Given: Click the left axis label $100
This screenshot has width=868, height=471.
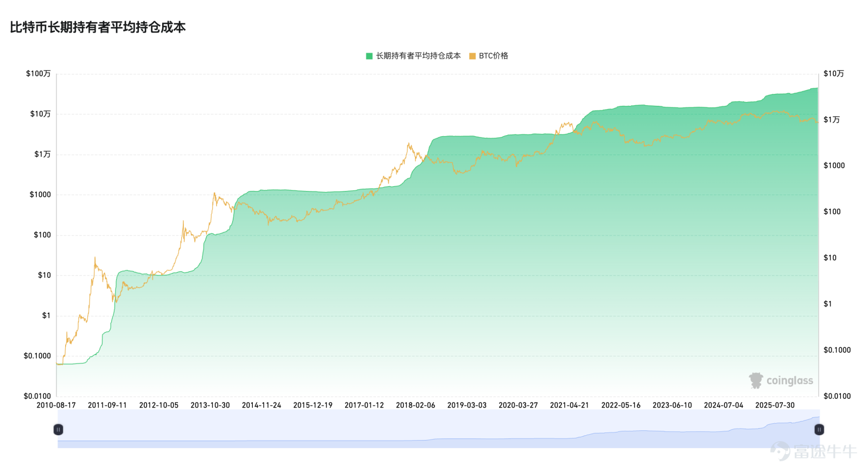Looking at the screenshot, I should [x=42, y=235].
